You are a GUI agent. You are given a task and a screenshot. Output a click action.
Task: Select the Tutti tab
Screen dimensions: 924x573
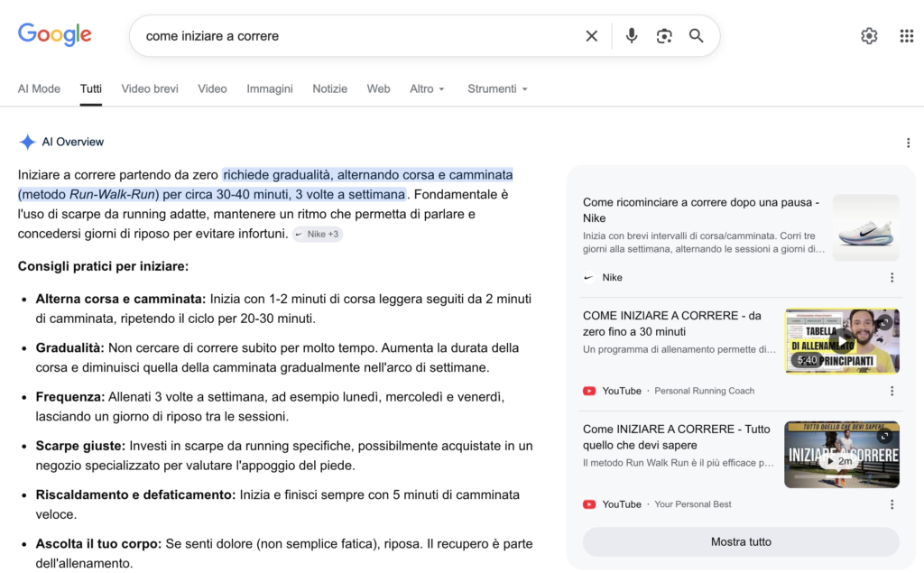pyautogui.click(x=91, y=89)
